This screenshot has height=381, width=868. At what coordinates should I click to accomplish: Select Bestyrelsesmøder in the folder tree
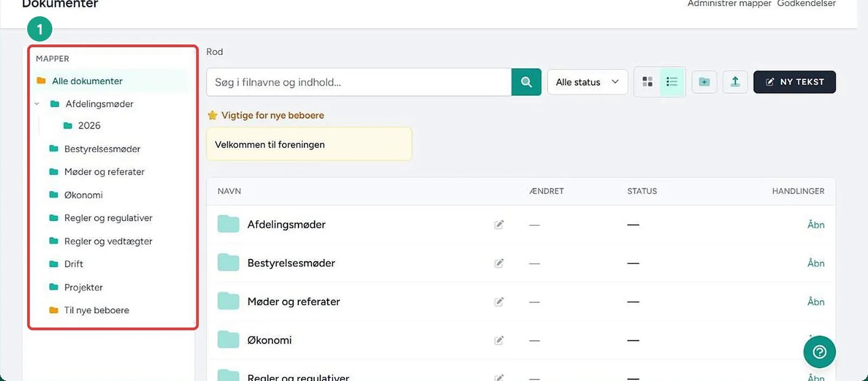pos(102,149)
